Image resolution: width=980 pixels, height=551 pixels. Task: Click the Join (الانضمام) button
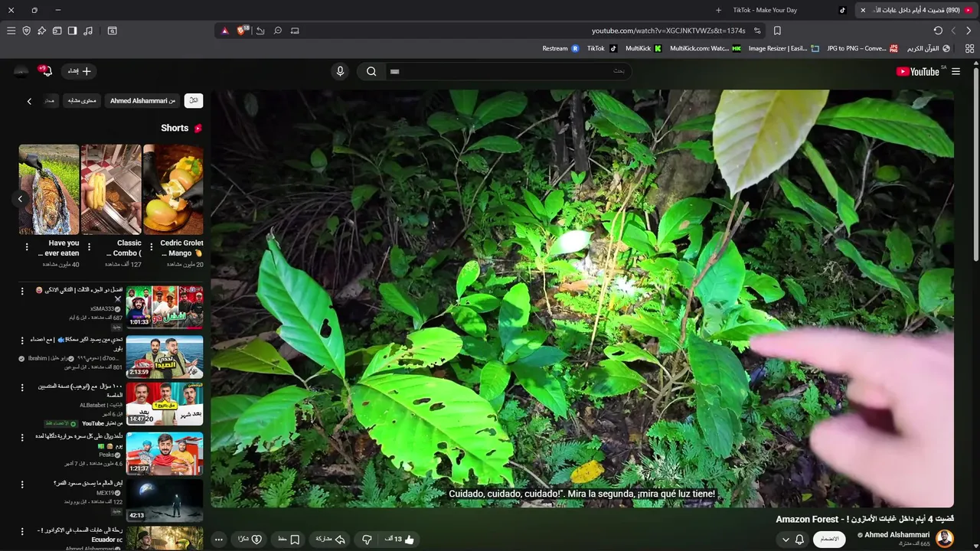point(829,540)
